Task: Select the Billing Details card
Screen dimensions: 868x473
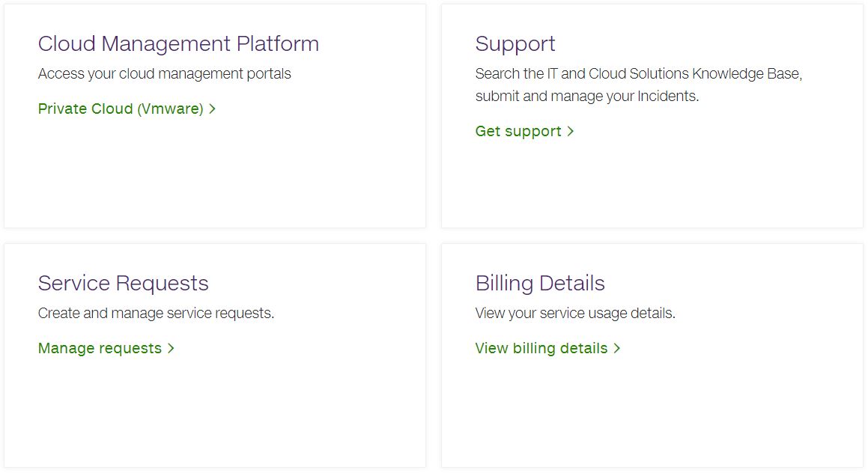Action: click(x=652, y=412)
